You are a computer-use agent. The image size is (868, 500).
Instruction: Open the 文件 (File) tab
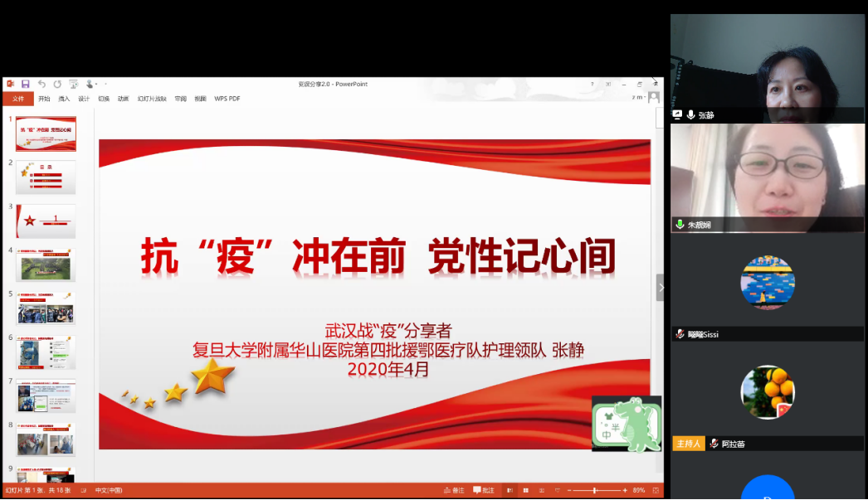(x=18, y=99)
